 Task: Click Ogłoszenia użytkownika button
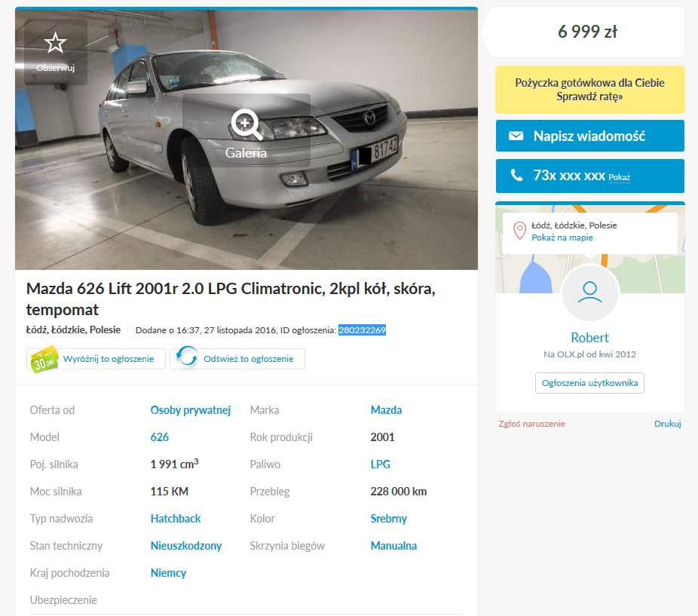coord(589,383)
